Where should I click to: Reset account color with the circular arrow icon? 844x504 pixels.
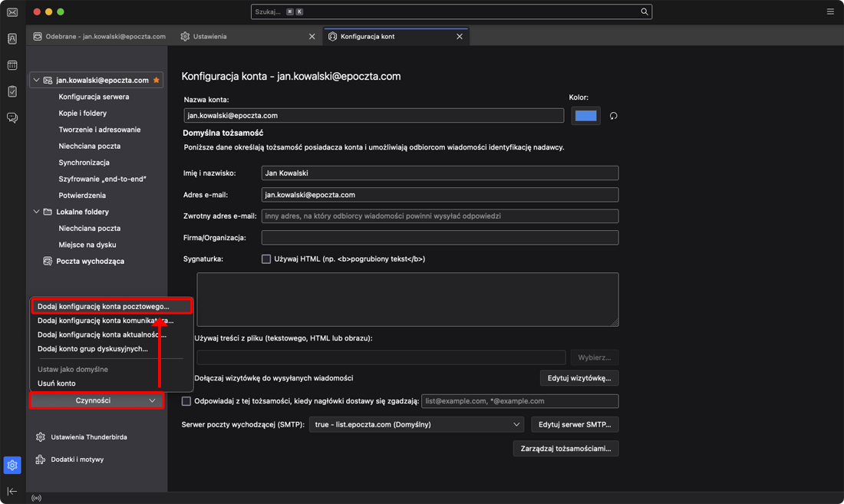(x=613, y=116)
